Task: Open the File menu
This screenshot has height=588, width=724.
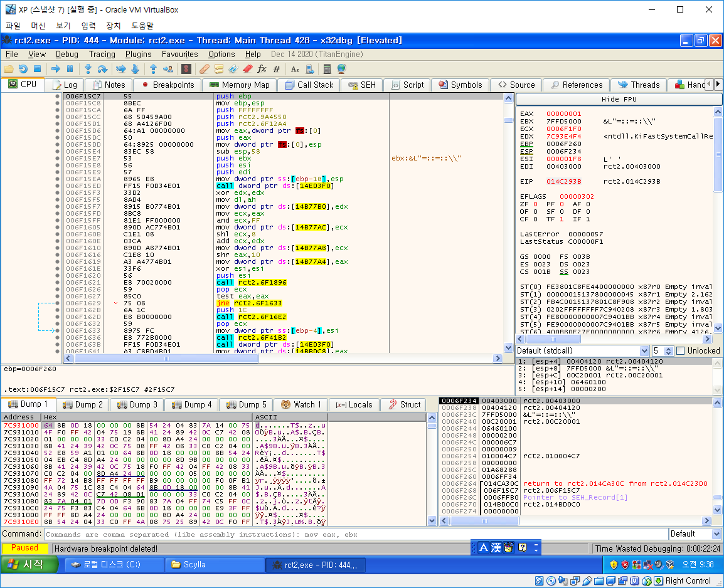Action: click(x=11, y=55)
